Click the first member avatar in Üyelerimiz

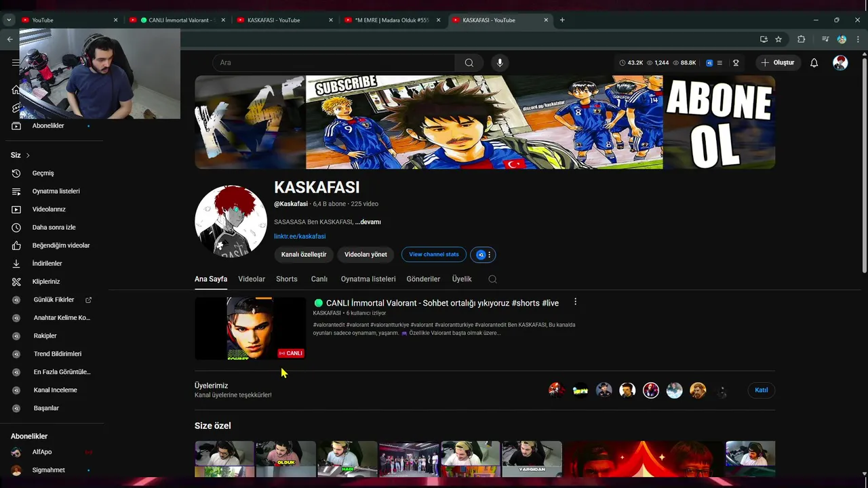(x=557, y=390)
